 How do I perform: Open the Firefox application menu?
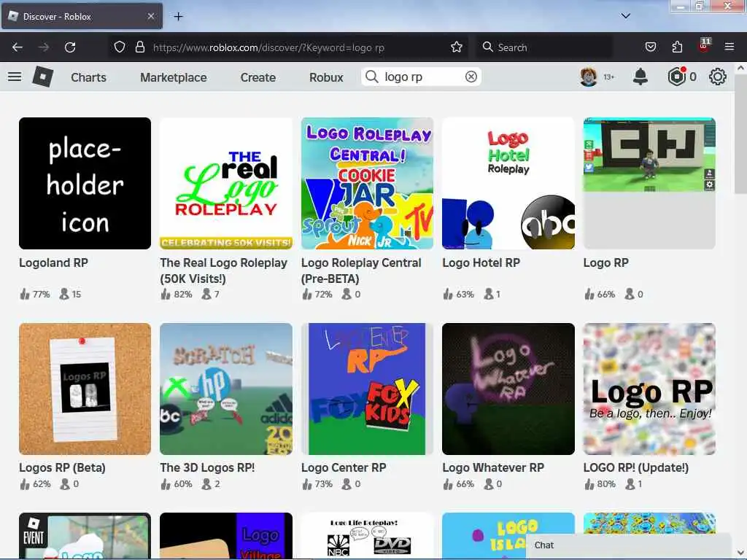729,47
